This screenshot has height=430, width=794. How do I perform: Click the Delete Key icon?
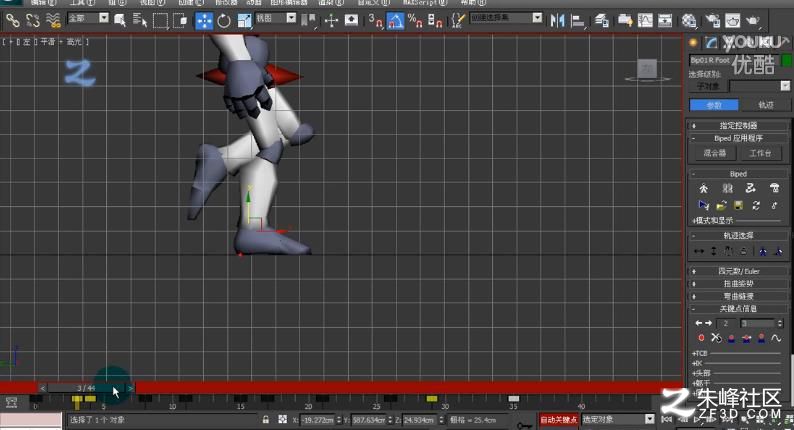click(x=716, y=337)
